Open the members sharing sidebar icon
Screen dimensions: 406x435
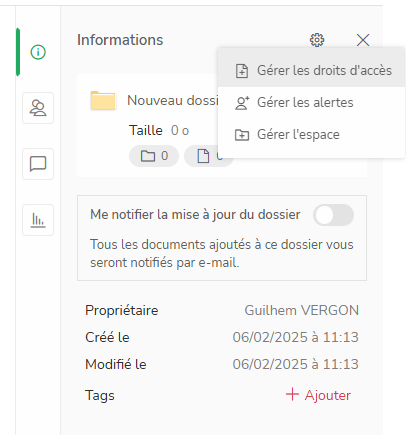click(38, 108)
